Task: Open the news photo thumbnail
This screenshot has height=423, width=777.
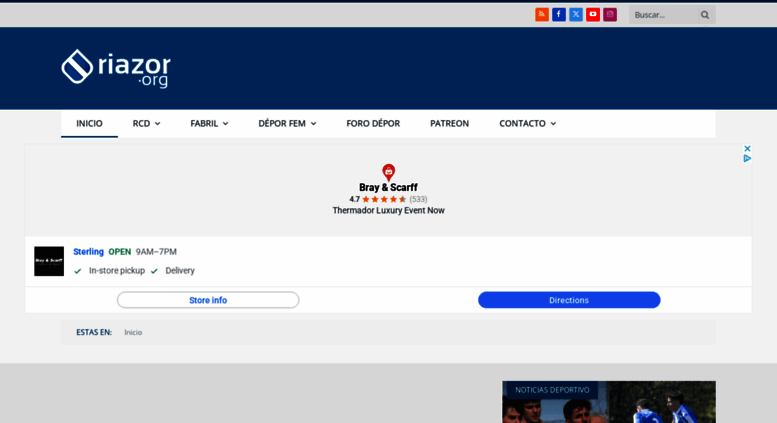Action: [x=609, y=402]
